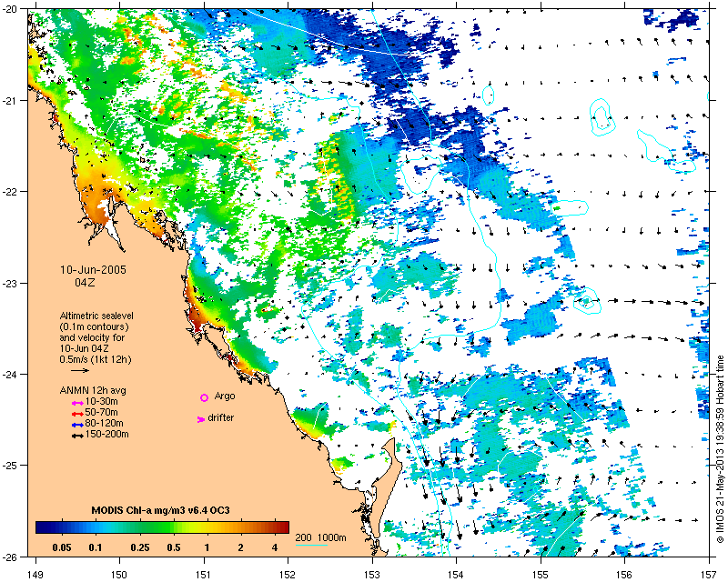The height and width of the screenshot is (582, 728).
Task: Click the 0.5m/s velocity scale arrow
Action: tap(80, 370)
